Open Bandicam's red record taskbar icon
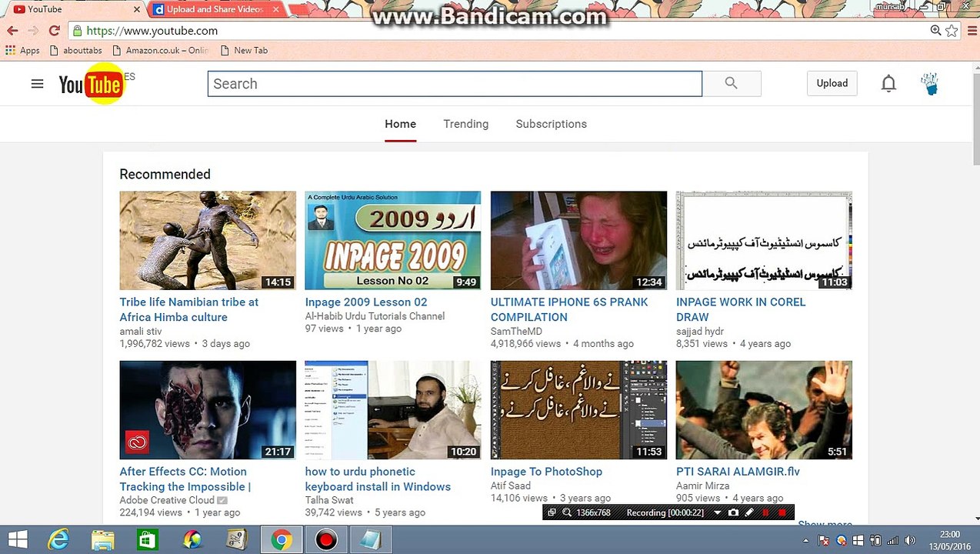 tap(326, 539)
